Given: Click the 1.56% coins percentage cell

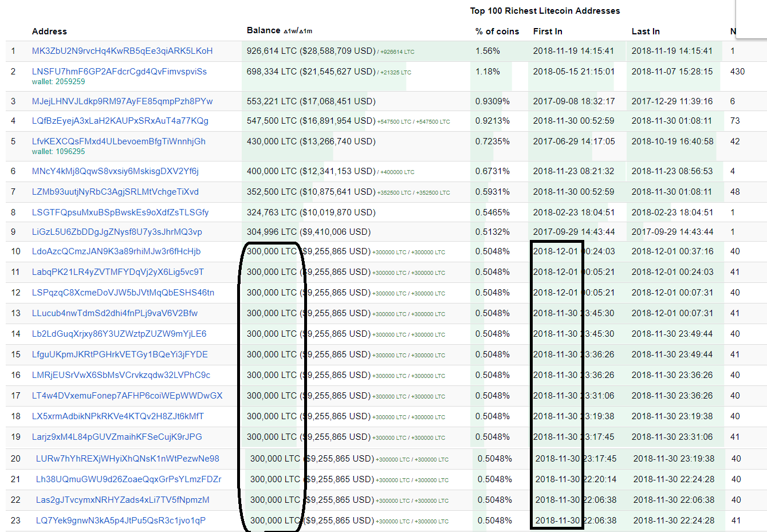Looking at the screenshot, I should (487, 51).
